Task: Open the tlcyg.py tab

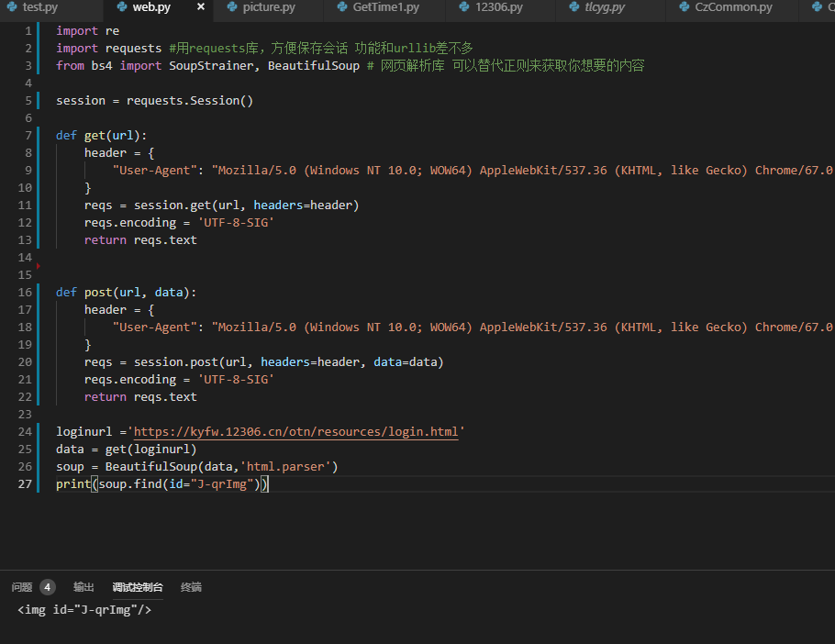Action: point(605,7)
